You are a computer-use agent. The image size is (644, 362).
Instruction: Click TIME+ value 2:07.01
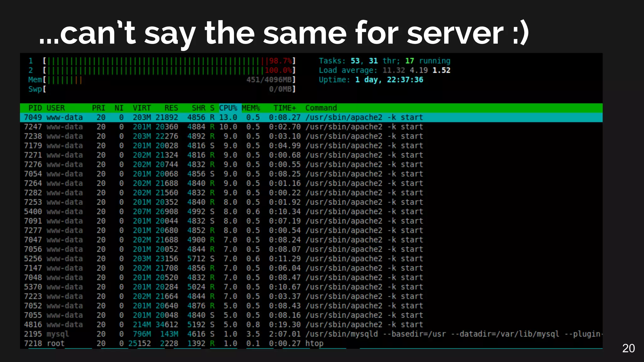[285, 334]
